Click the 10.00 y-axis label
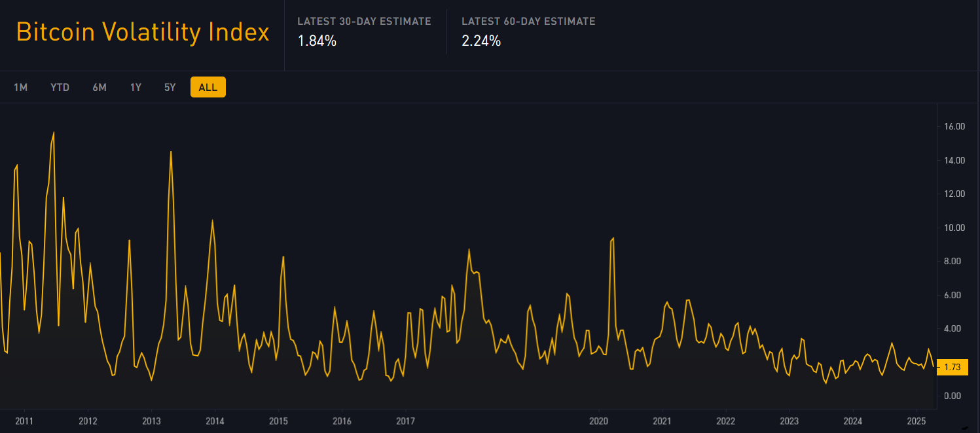Screen dimensions: 980x433 954,228
